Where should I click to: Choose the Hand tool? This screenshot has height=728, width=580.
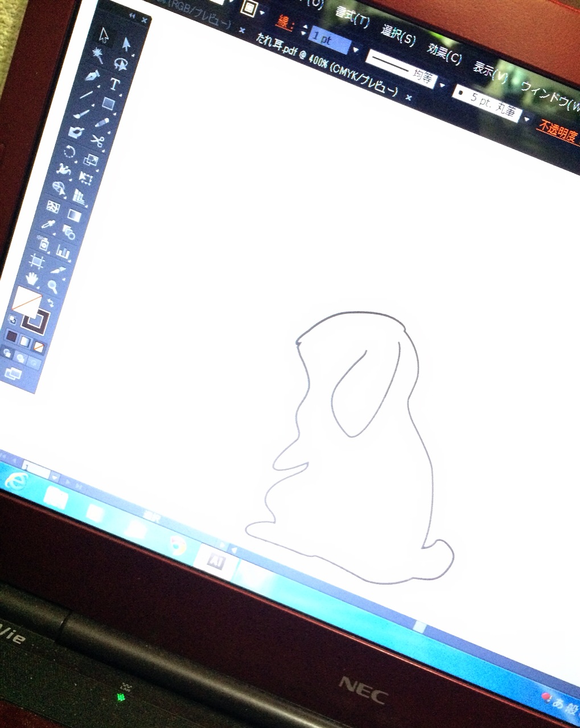point(32,279)
